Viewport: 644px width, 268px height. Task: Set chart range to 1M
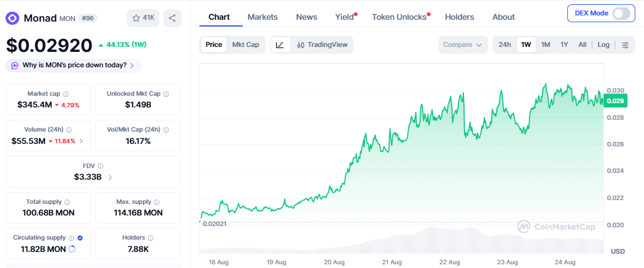point(546,44)
